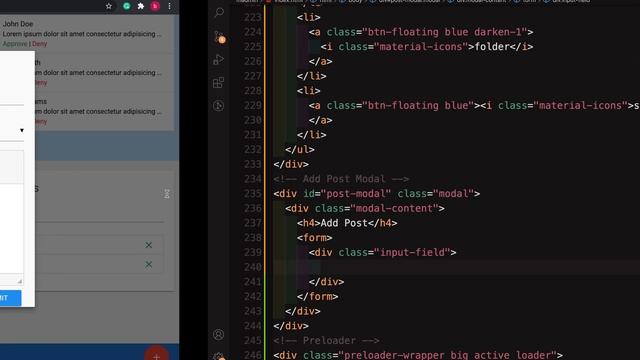Open the Run and Debug view
The height and width of the screenshot is (360, 640).
[x=218, y=60]
